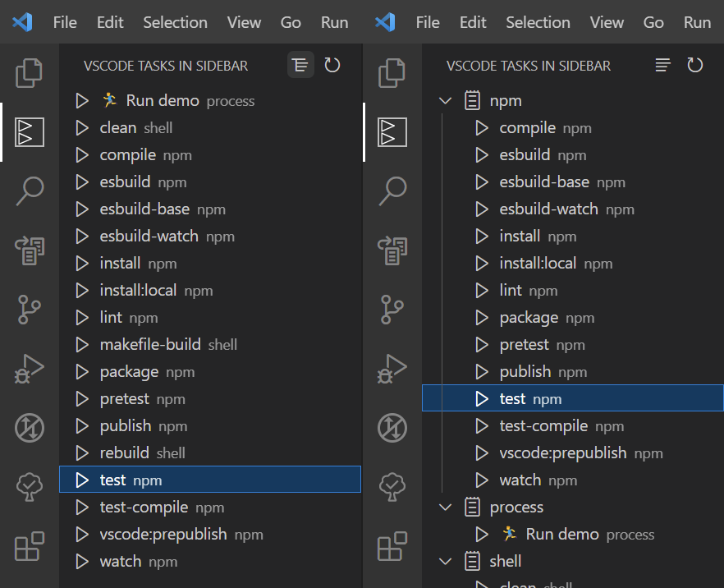Select test npm row in right window
Viewport: 724px width, 588px height.
tap(573, 398)
